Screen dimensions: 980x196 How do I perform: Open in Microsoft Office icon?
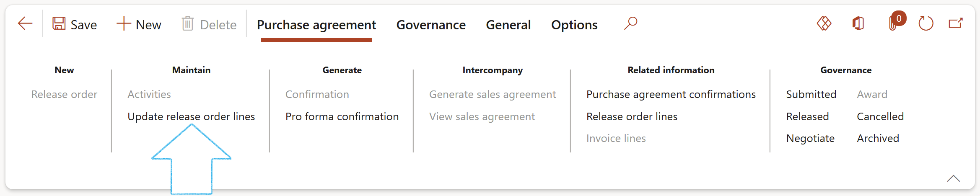point(858,23)
